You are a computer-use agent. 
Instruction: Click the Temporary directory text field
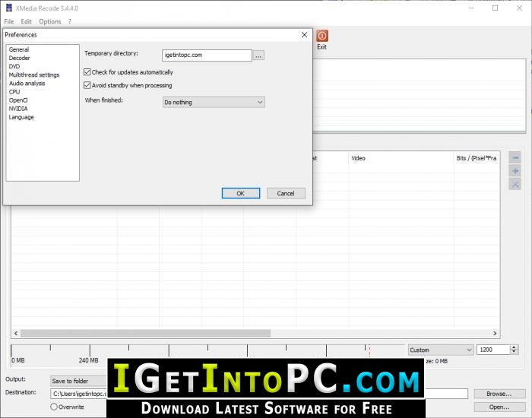(207, 55)
